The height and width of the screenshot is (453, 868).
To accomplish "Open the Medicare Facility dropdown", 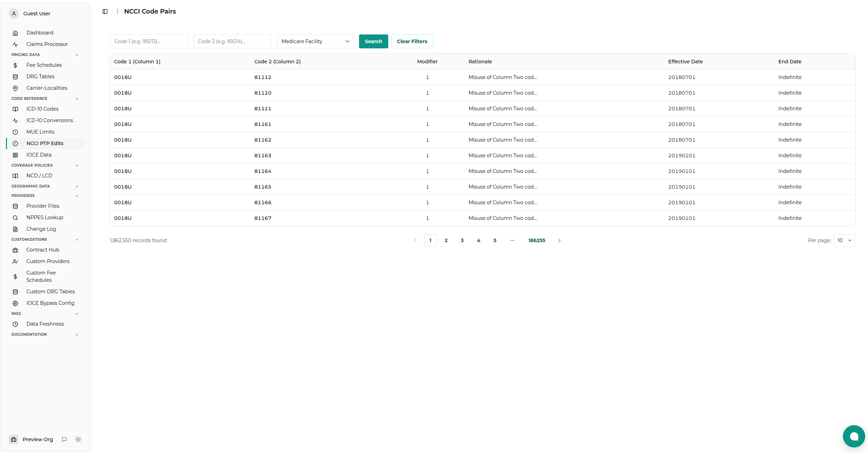I will tap(315, 41).
